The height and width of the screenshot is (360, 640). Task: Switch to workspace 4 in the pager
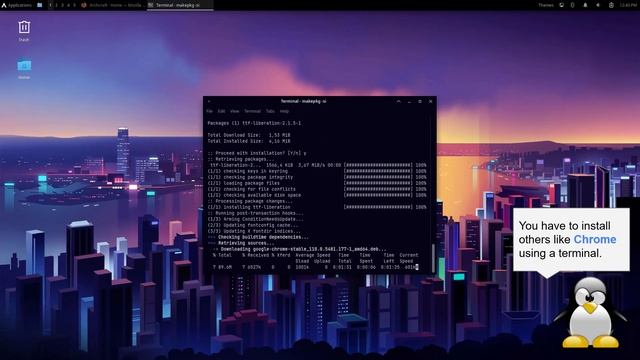click(x=69, y=5)
